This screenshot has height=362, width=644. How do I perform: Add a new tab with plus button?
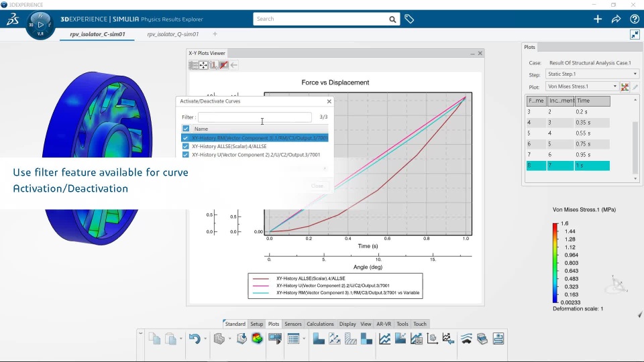215,34
